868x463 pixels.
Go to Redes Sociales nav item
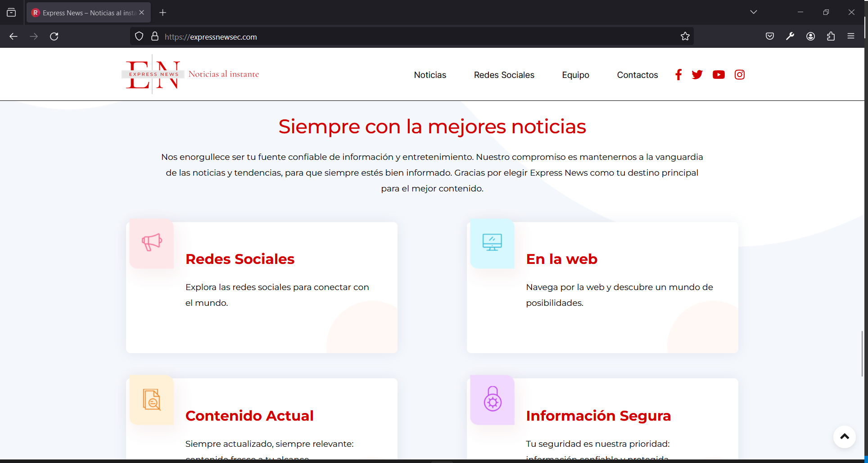(x=504, y=75)
